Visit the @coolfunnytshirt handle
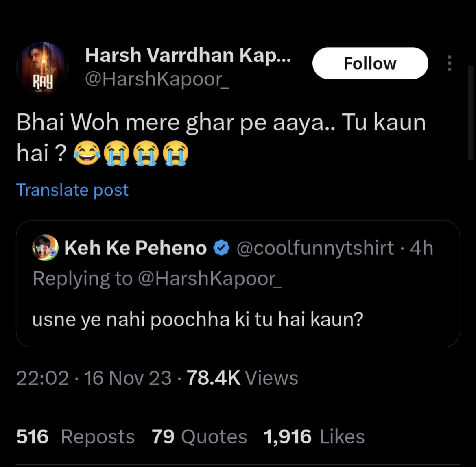The height and width of the screenshot is (467, 476). pyautogui.click(x=315, y=248)
